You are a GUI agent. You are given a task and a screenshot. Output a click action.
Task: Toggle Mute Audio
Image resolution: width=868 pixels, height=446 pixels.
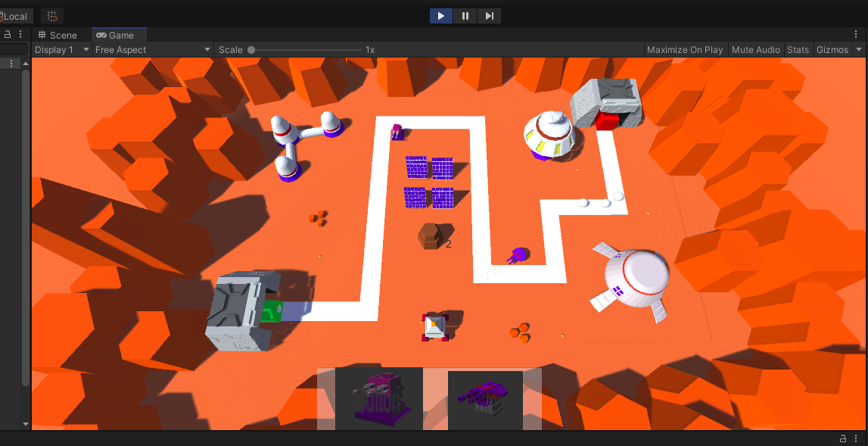tap(756, 50)
